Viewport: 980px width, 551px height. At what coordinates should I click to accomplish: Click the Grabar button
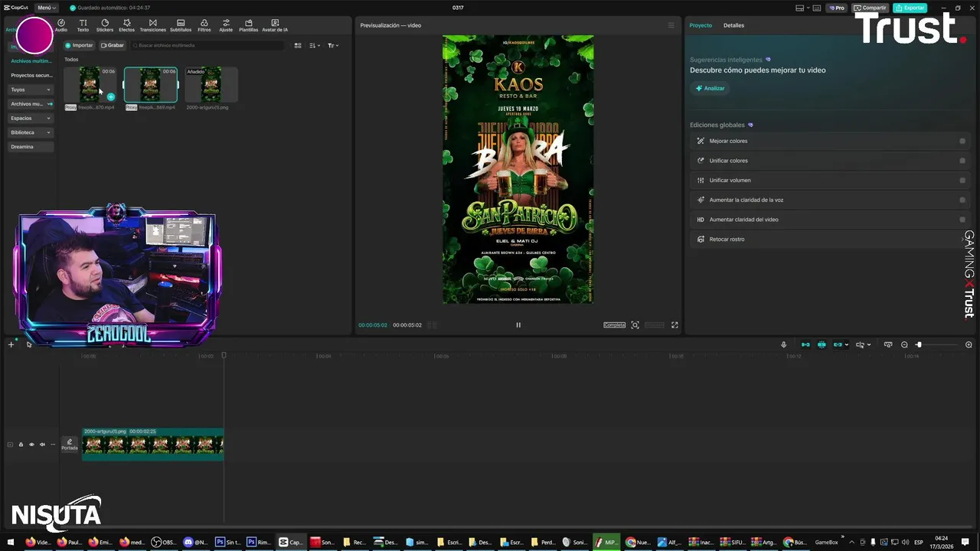[113, 45]
